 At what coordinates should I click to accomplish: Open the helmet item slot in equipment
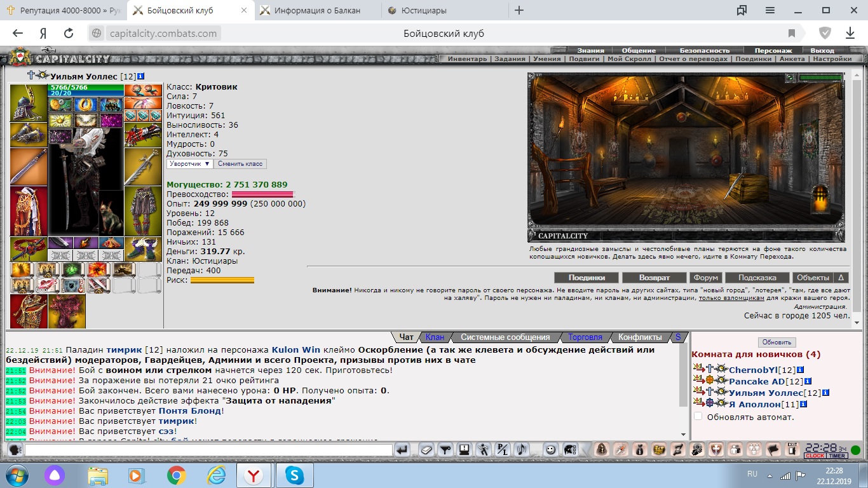point(29,102)
